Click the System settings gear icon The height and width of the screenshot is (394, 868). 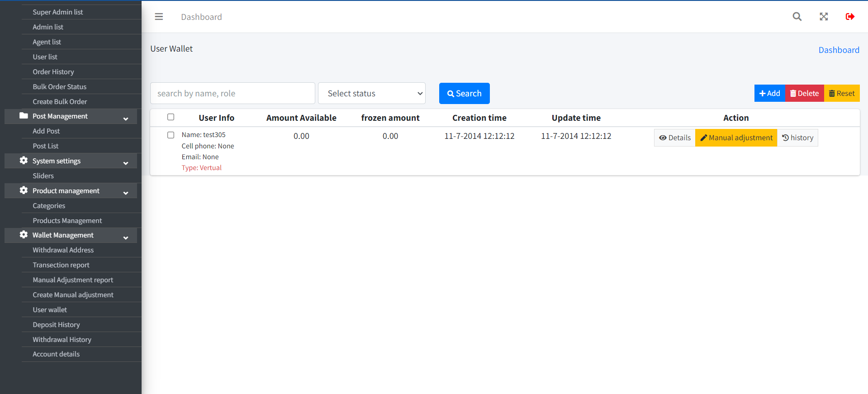(24, 161)
